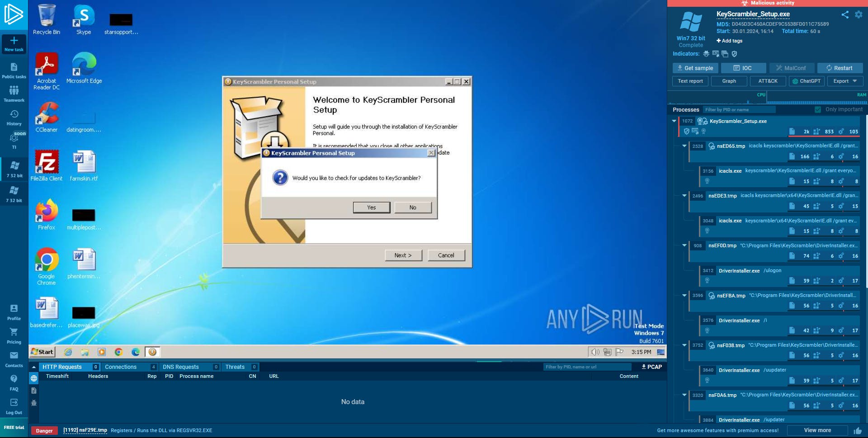The image size is (868, 438).
Task: Open Public tasks section
Action: (14, 71)
